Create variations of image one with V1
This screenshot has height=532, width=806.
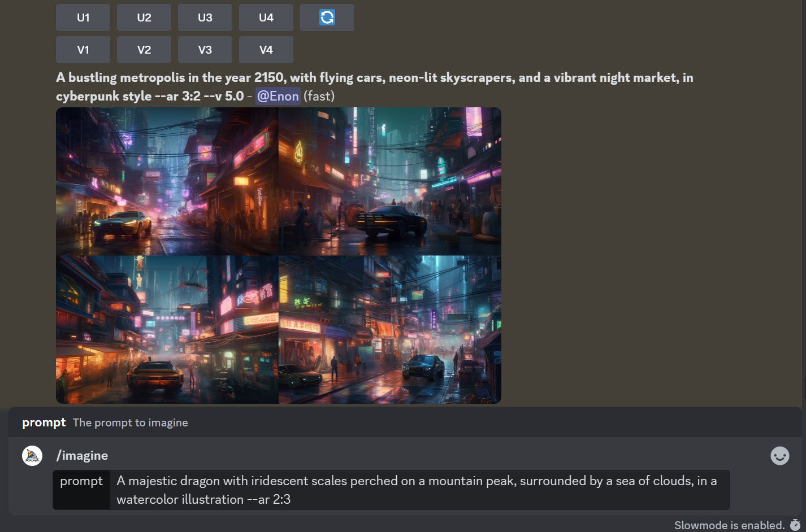pyautogui.click(x=83, y=50)
